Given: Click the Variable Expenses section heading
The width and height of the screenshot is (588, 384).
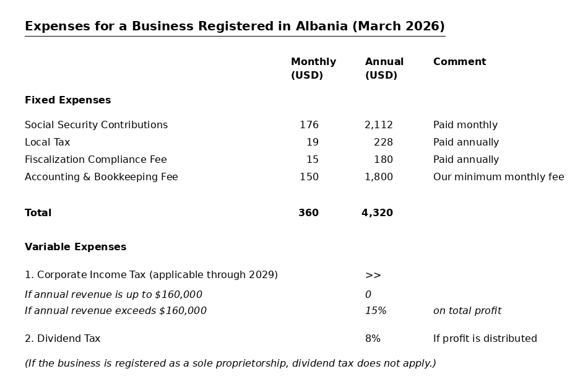Looking at the screenshot, I should click(76, 247).
